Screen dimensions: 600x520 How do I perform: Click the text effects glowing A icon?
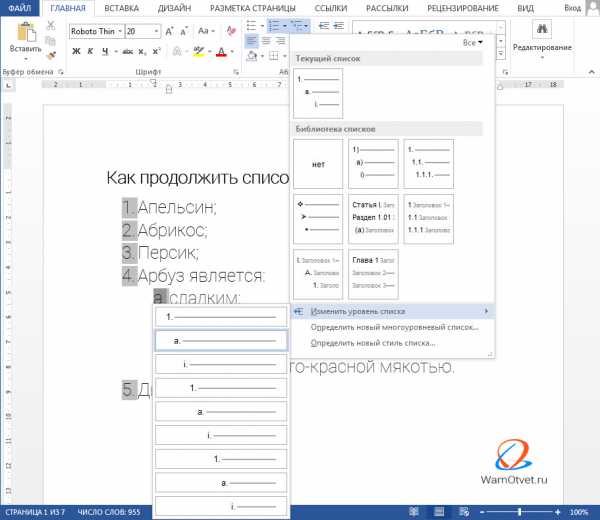177,51
